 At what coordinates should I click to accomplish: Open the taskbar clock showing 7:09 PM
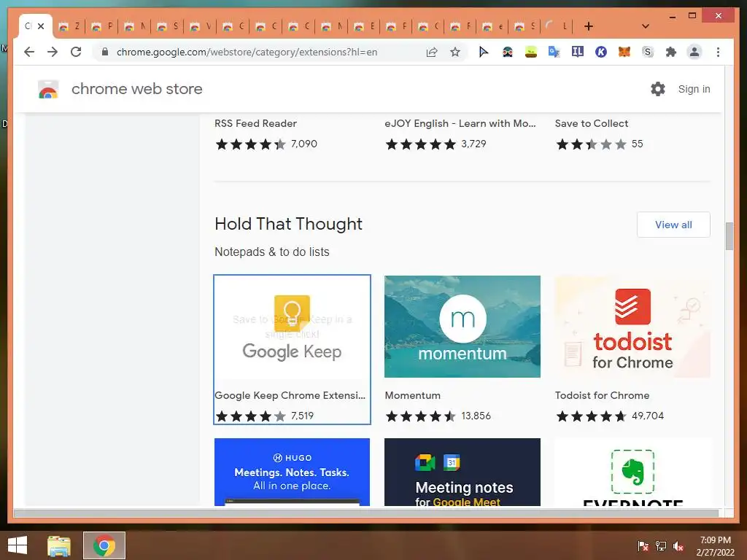pyautogui.click(x=715, y=546)
